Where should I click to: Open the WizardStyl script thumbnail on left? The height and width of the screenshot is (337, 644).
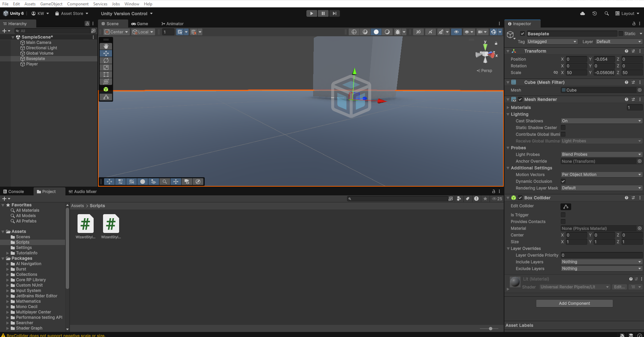(86, 224)
